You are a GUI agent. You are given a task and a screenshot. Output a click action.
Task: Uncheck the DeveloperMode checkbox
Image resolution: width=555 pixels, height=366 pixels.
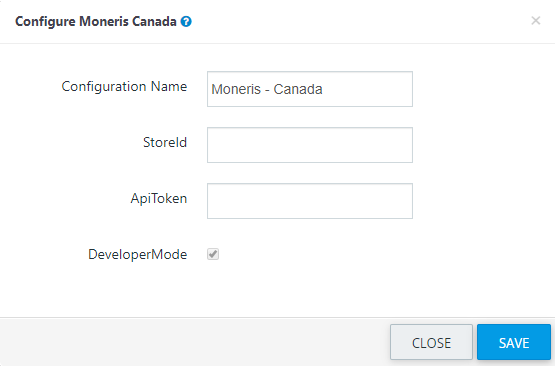[213, 254]
